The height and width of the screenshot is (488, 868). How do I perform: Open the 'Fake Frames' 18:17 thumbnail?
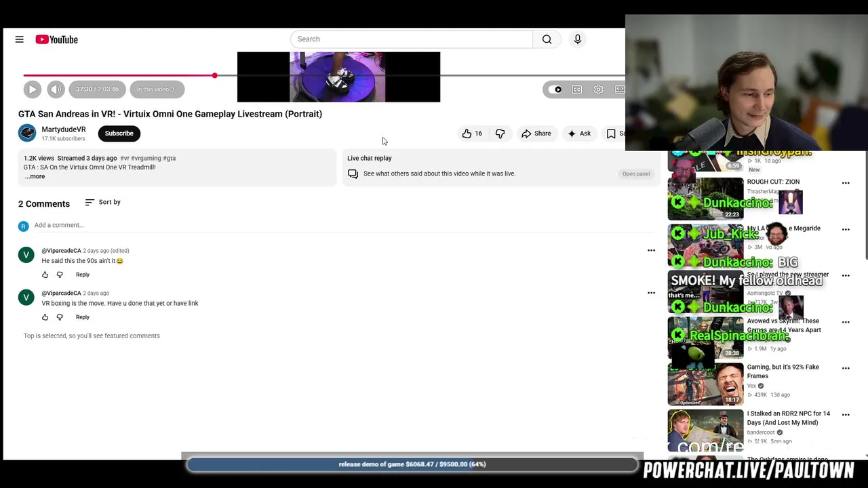click(x=705, y=384)
